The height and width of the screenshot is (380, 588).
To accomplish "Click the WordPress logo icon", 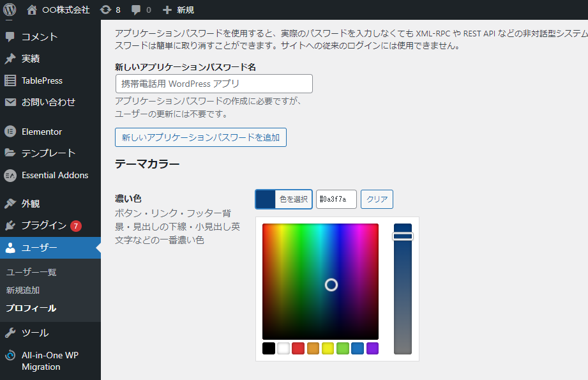I will [x=9, y=10].
